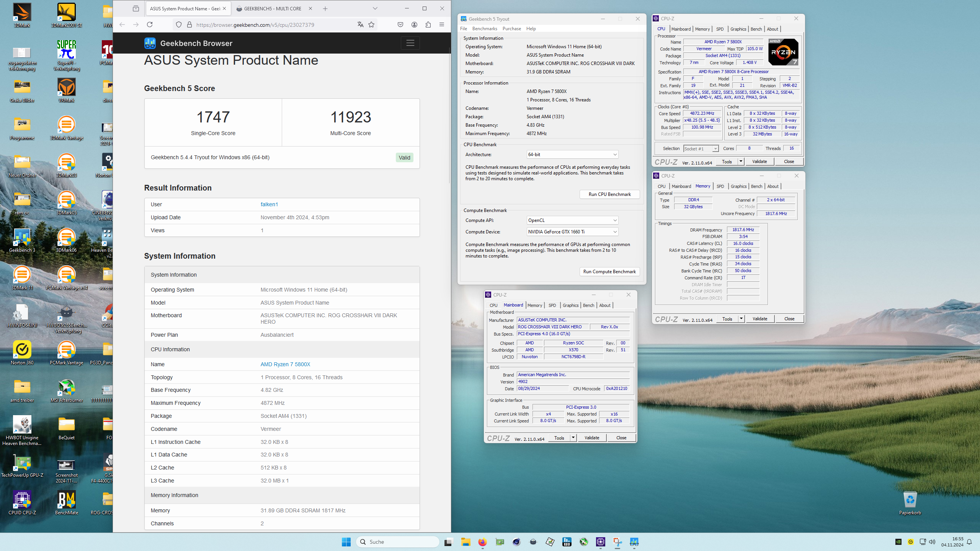
Task: Click browser back arrow
Action: pyautogui.click(x=122, y=24)
